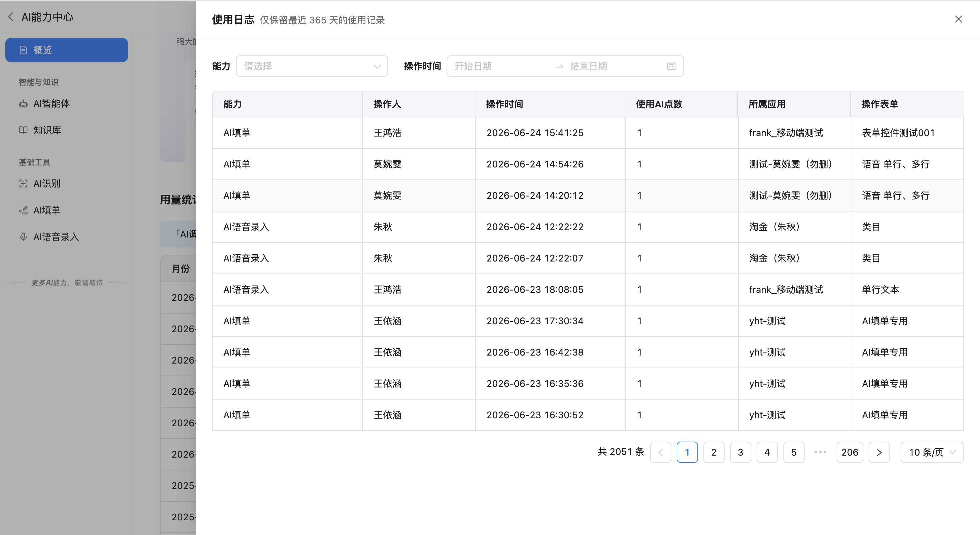Click the cell 单行文本
This screenshot has width=980, height=535.
880,290
